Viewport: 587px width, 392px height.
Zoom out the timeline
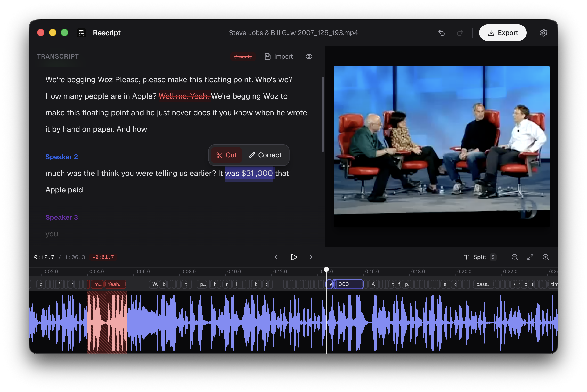coord(515,257)
